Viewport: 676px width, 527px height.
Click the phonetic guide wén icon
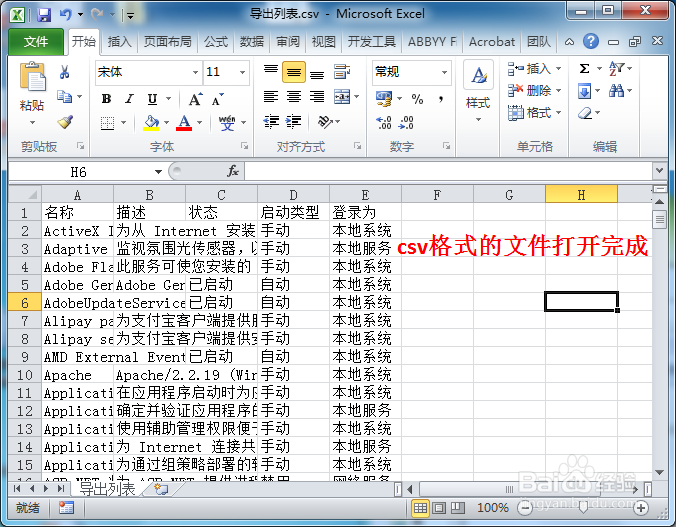[227, 123]
